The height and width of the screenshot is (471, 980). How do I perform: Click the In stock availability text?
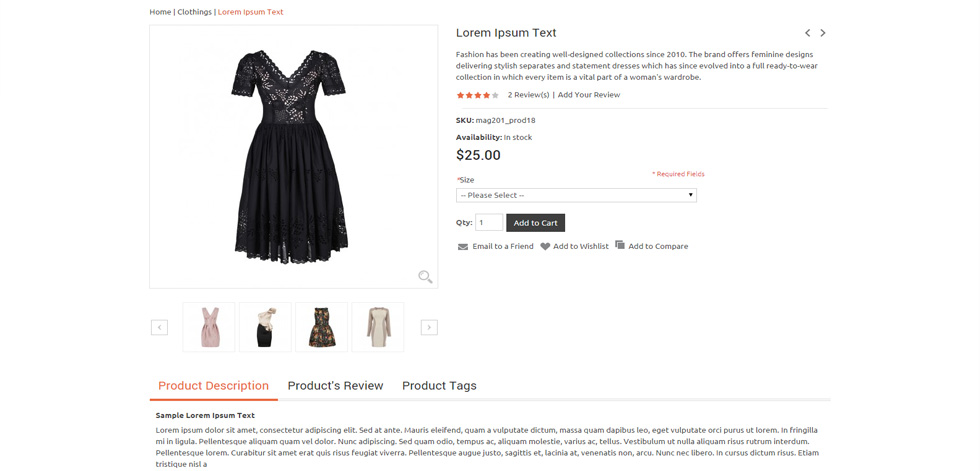tap(518, 137)
